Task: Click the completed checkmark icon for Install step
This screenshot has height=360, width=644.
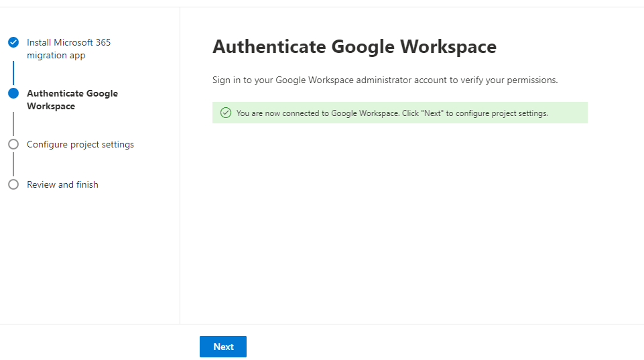Action: 13,42
